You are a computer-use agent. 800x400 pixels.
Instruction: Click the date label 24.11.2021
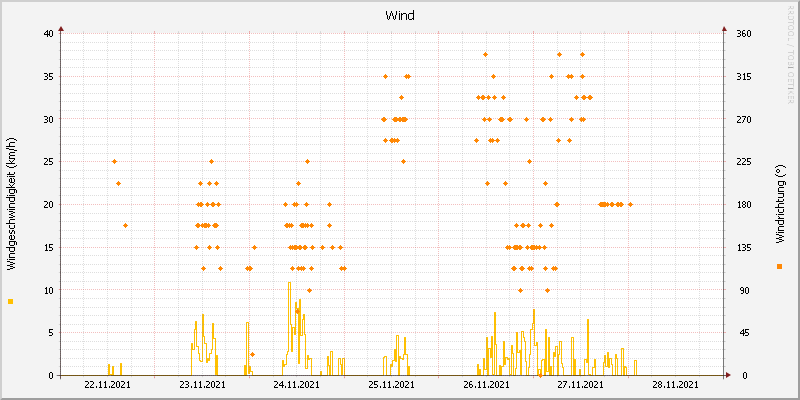[296, 384]
